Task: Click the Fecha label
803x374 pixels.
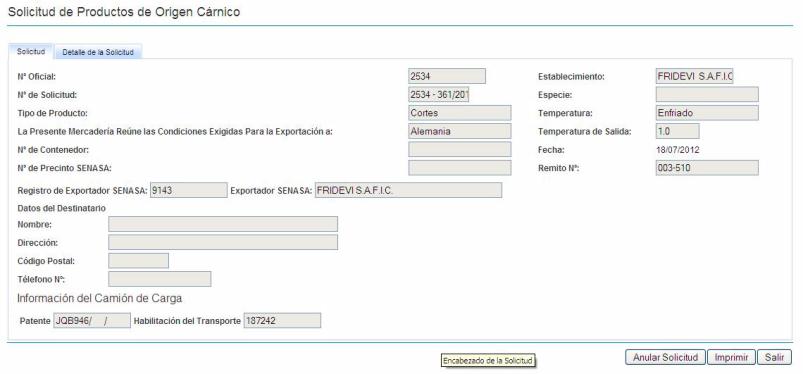Action: (551, 150)
